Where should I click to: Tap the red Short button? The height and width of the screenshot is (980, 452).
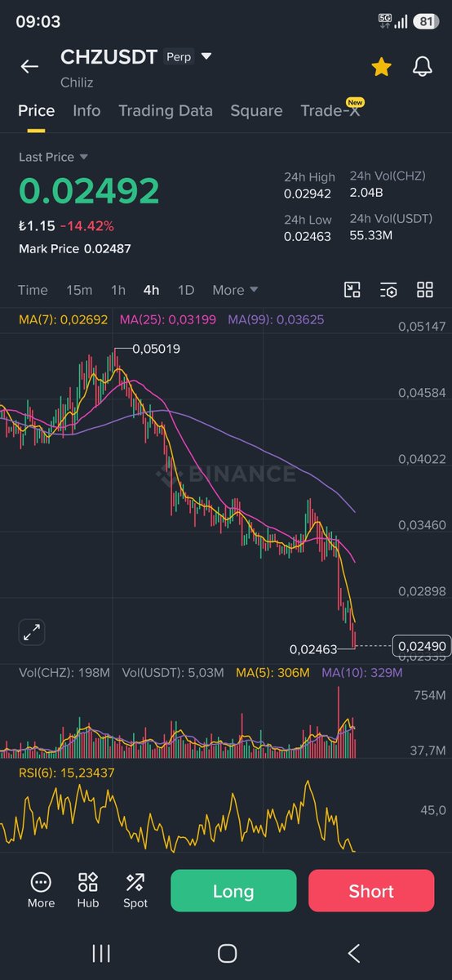click(x=371, y=891)
